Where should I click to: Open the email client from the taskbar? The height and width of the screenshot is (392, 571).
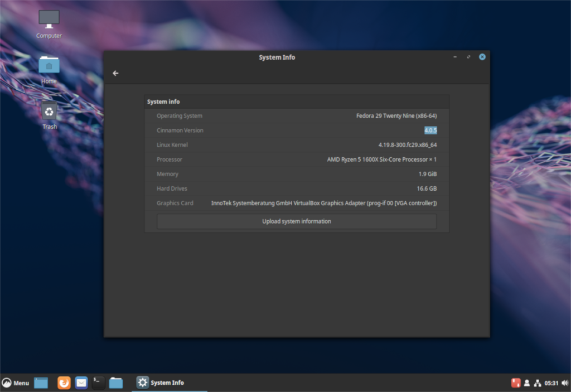81,383
